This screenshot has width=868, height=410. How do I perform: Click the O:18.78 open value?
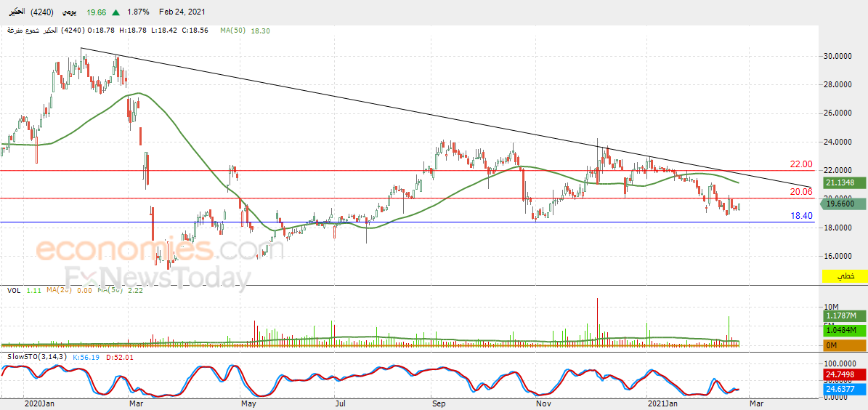tap(101, 31)
